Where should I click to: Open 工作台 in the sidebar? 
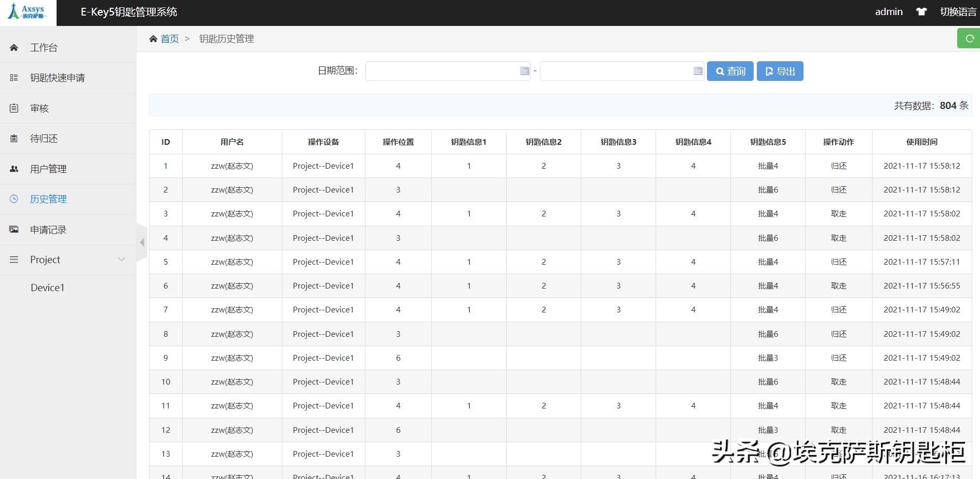pos(44,48)
